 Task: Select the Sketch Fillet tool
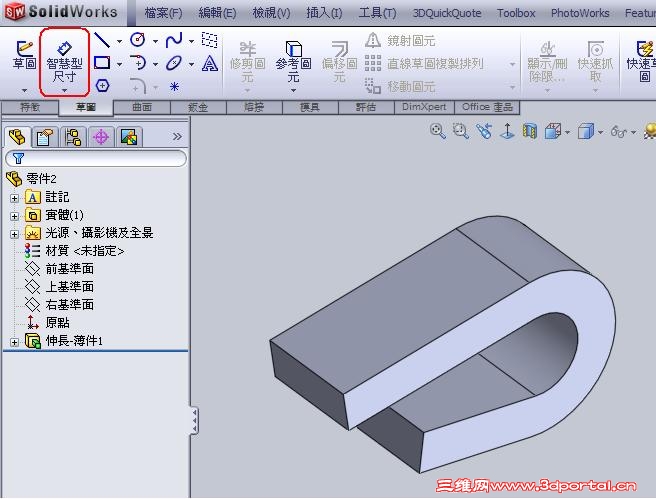[x=138, y=86]
